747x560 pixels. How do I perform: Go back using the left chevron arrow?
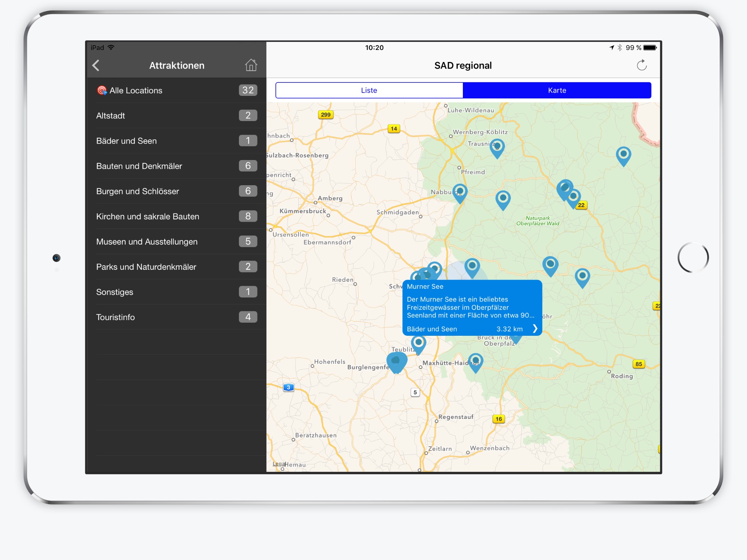point(96,66)
